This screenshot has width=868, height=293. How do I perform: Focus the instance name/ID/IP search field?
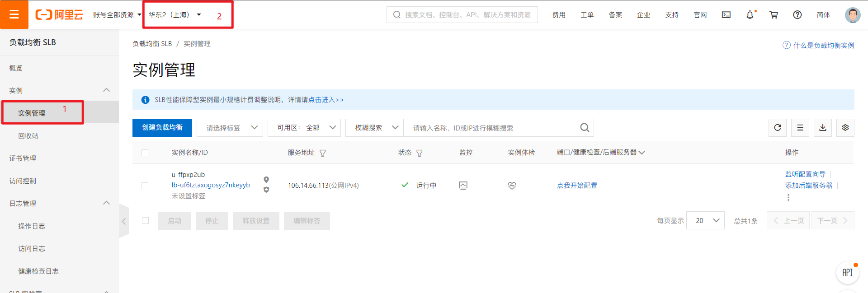coord(493,128)
